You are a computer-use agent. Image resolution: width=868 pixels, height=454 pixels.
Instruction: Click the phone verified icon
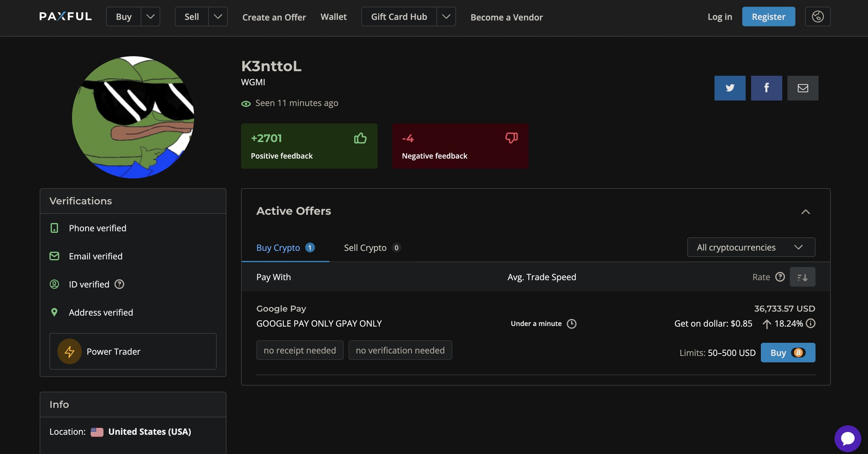[54, 228]
